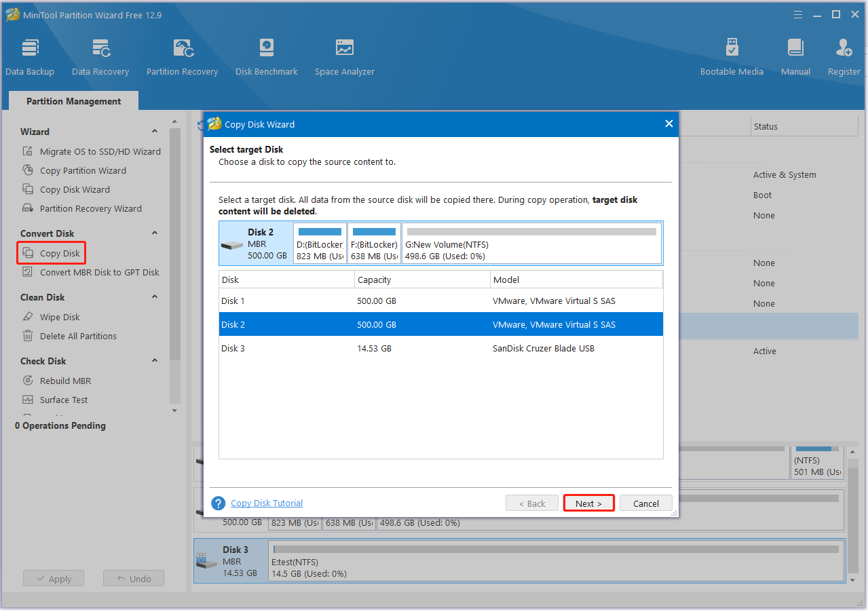Click the Model column header
Image resolution: width=868 pixels, height=612 pixels.
coord(576,280)
